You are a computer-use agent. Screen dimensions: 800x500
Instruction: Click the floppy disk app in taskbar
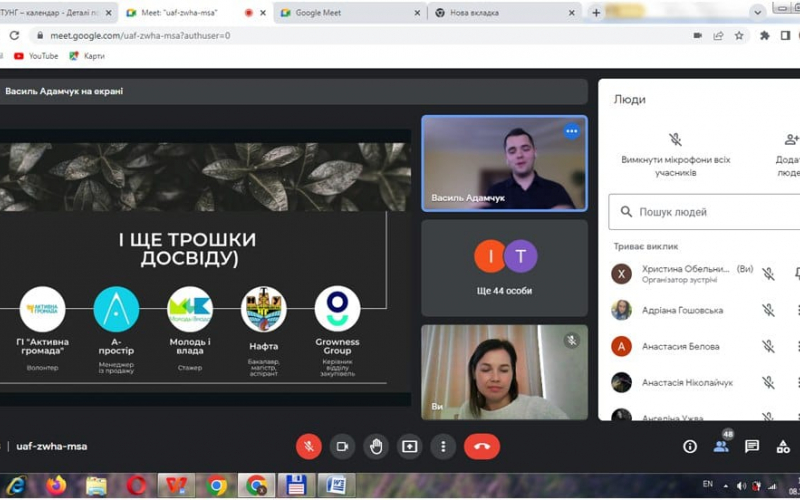tap(296, 485)
